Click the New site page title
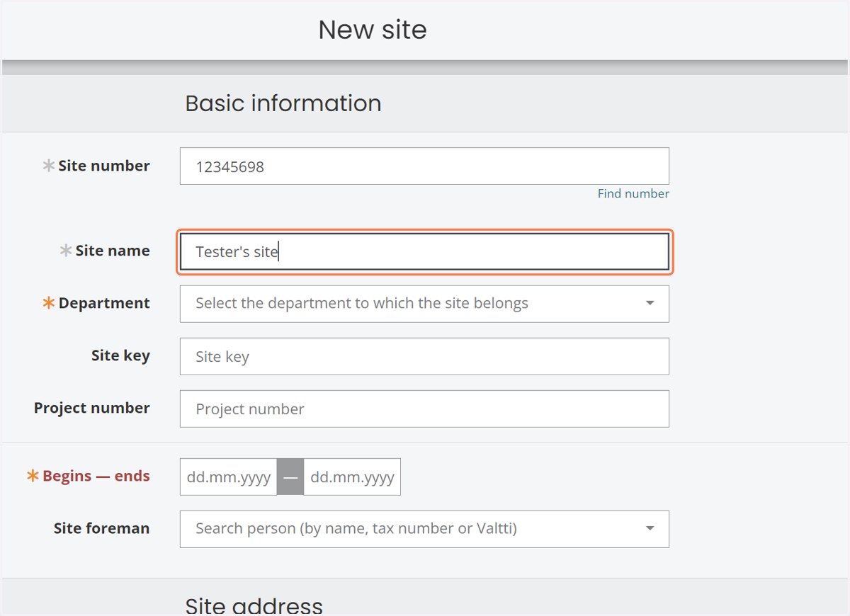 point(373,30)
